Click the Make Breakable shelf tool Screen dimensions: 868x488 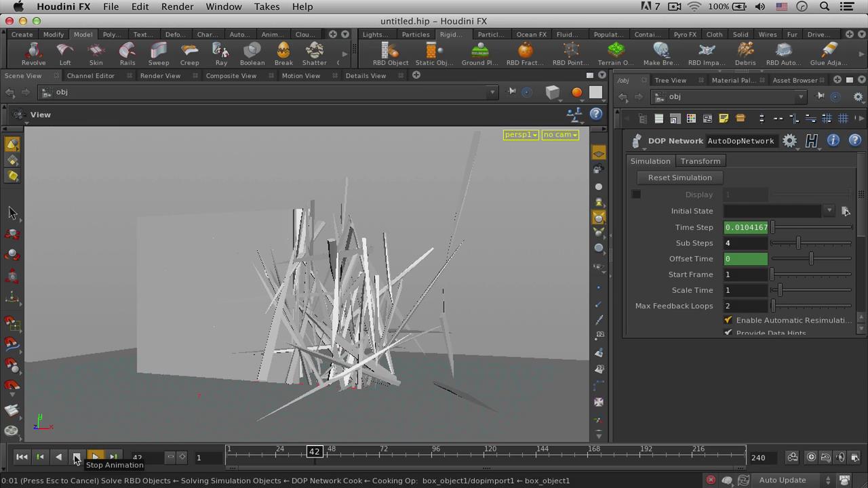[661, 54]
